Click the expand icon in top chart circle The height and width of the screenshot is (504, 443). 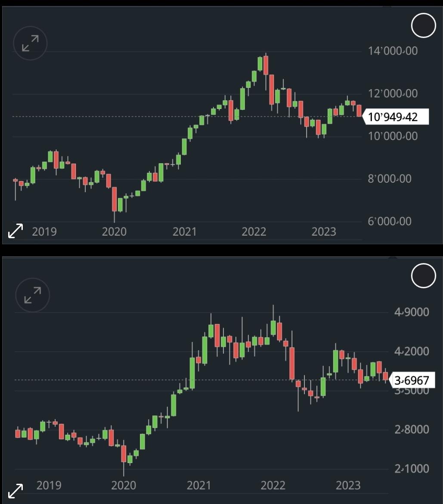[30, 43]
